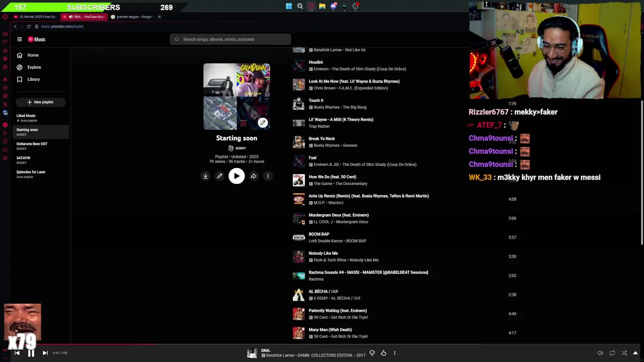The height and width of the screenshot is (362, 644).
Task: Expand the now-playing player page
Action: point(635,353)
